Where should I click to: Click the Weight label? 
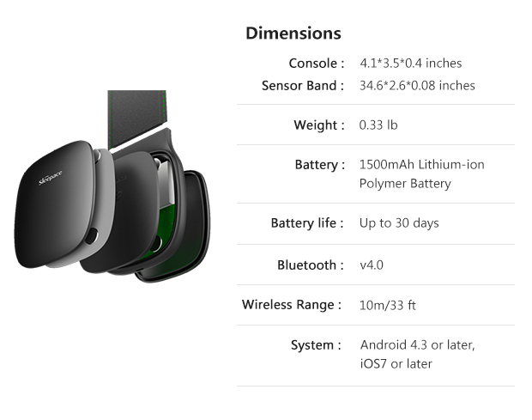coord(319,125)
